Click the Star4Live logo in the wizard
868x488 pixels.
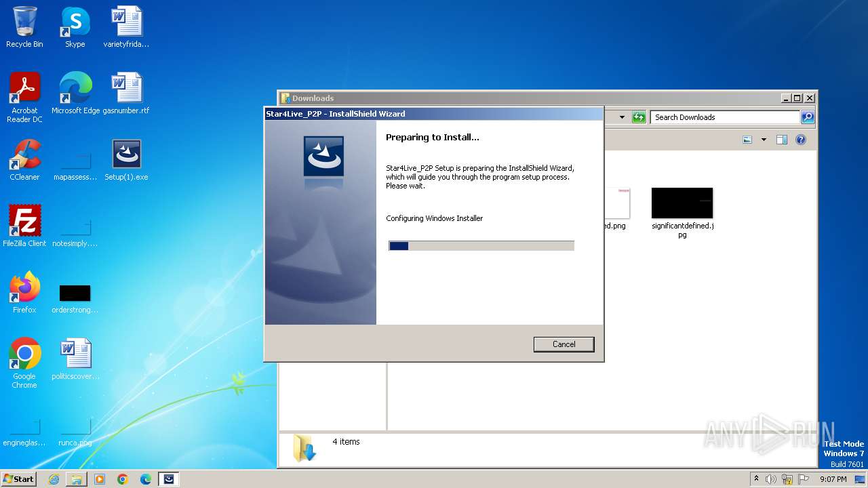point(323,156)
